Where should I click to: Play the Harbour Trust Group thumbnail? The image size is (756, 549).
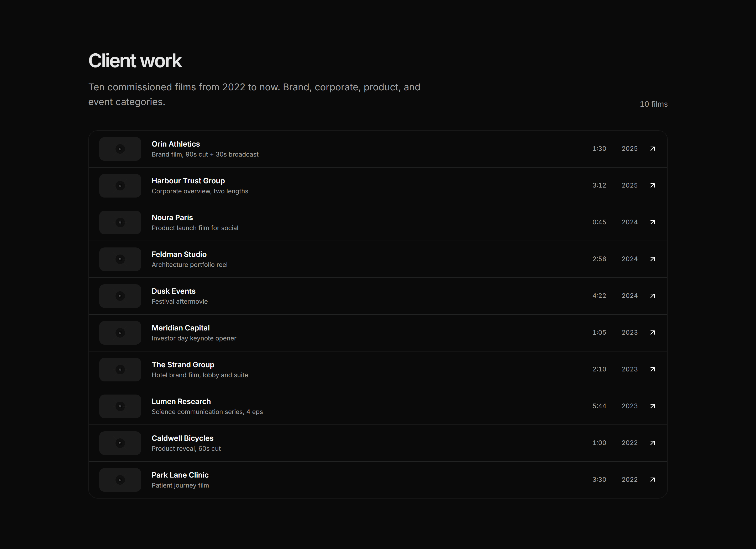(x=120, y=186)
